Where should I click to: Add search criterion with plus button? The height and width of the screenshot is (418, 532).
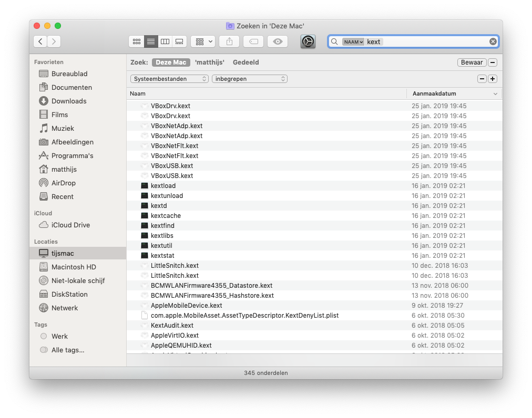492,79
